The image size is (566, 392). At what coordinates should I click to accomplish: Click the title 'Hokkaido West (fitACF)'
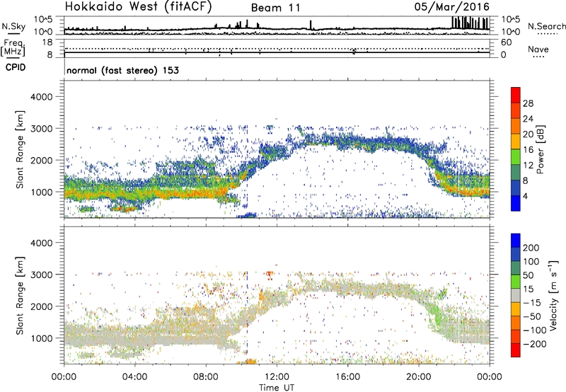pos(138,6)
